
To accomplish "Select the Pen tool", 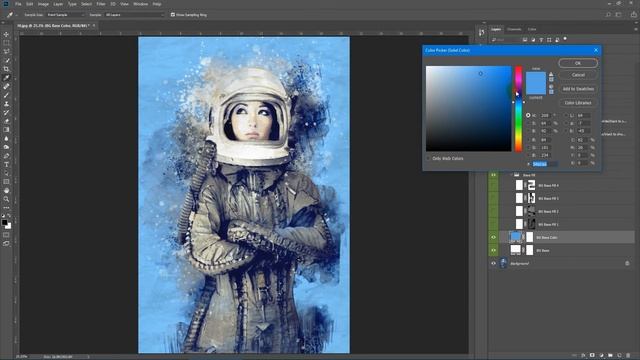I will [6, 156].
